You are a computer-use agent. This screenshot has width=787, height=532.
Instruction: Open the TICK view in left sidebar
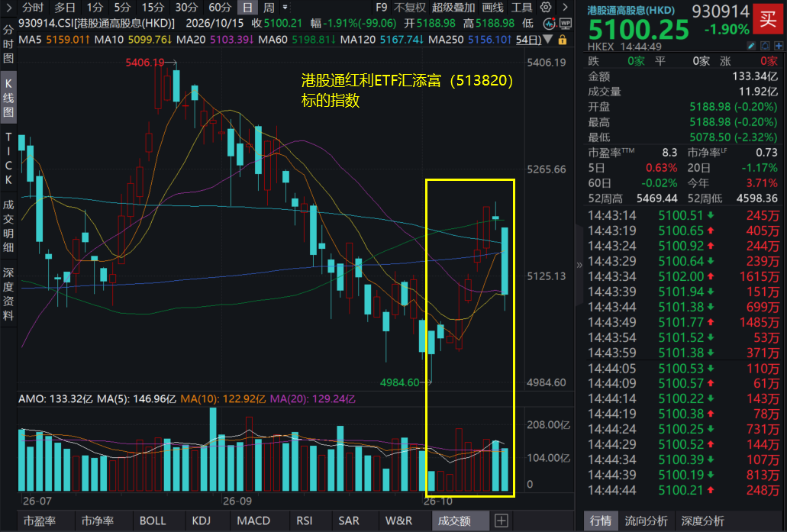click(x=8, y=158)
